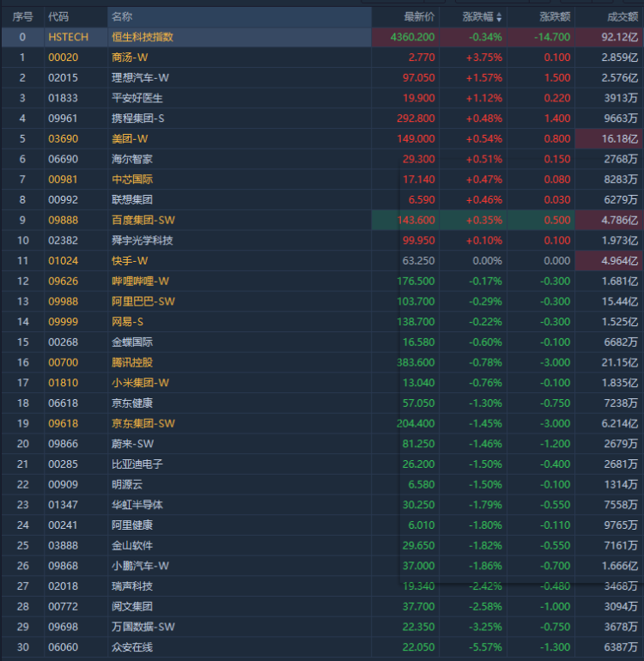Click turnover 4.964亿 for 快手-W

(620, 260)
